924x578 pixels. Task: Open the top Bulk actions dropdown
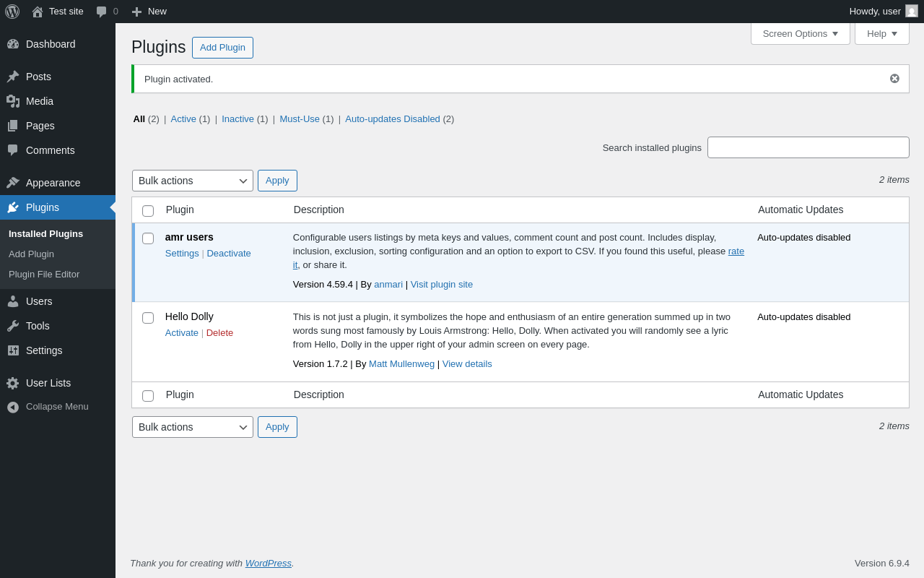click(193, 181)
